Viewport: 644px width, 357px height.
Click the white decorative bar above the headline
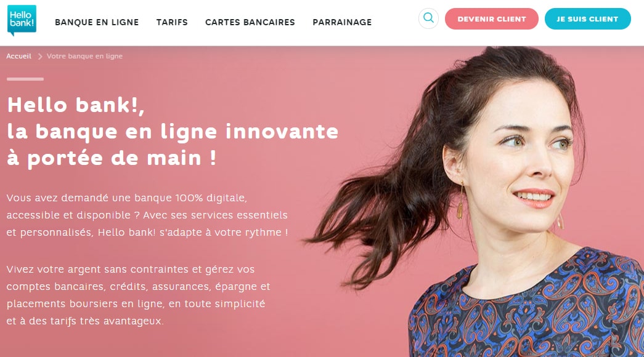pos(25,79)
